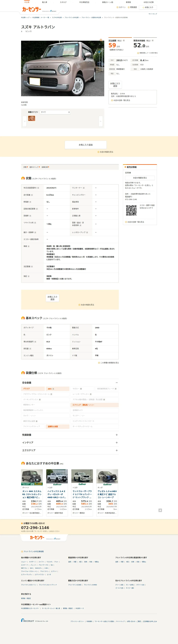The height and width of the screenshot is (644, 178).
Task: Click the back-to-top arrow icon
Action: (x=160, y=510)
